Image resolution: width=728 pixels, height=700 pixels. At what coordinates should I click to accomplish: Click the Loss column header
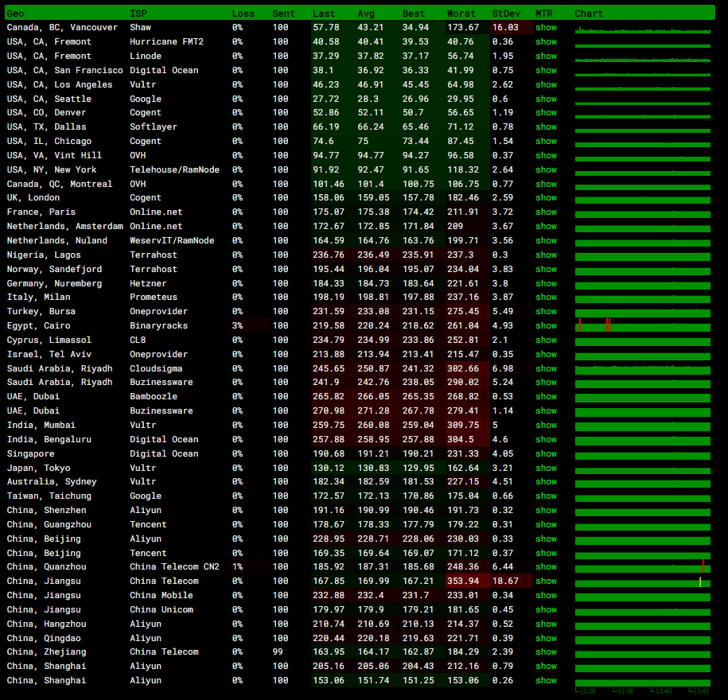[243, 14]
